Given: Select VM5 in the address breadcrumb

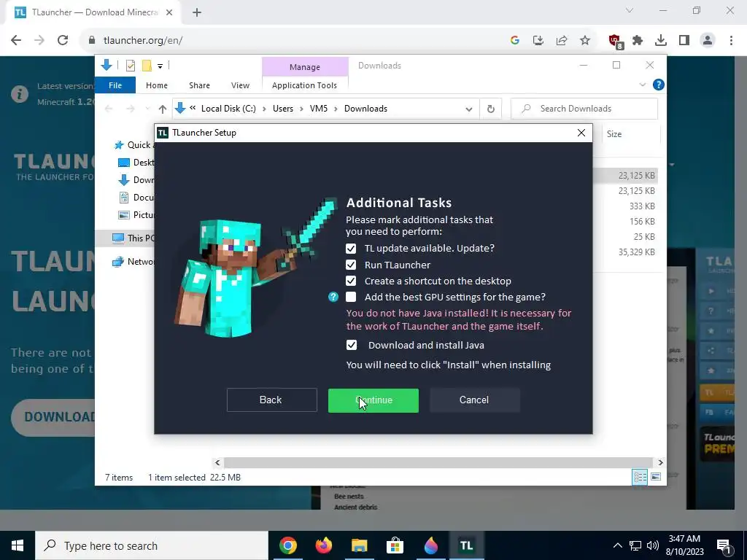Looking at the screenshot, I should coord(319,109).
